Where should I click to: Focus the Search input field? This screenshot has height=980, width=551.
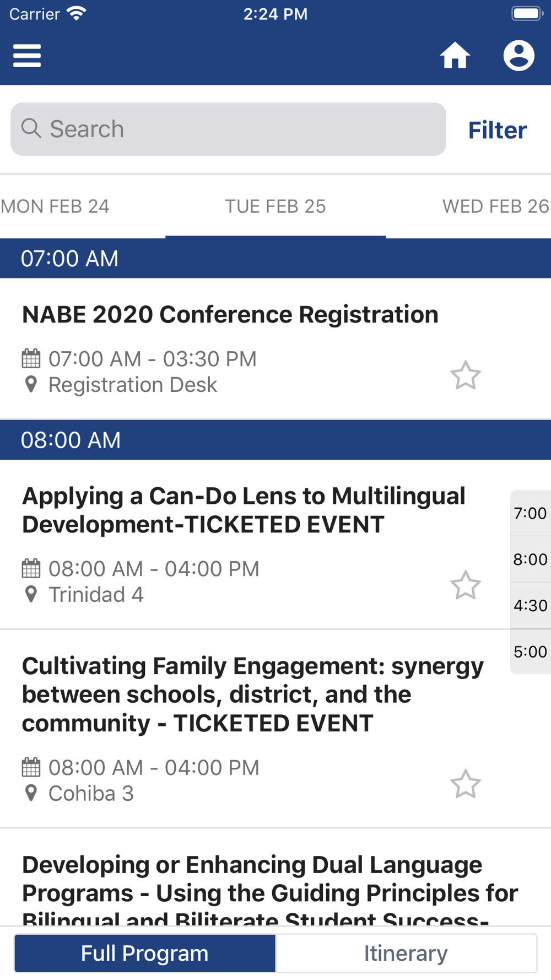(x=228, y=129)
